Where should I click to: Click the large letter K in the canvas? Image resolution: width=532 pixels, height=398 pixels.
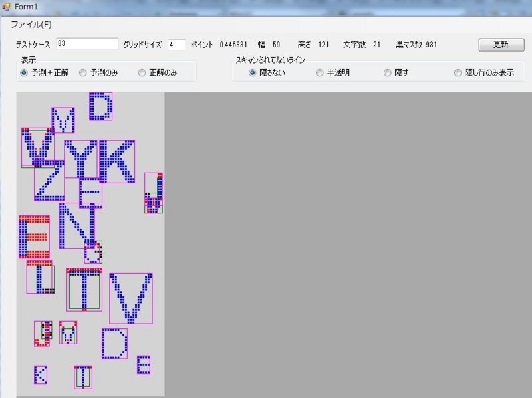[x=117, y=161]
